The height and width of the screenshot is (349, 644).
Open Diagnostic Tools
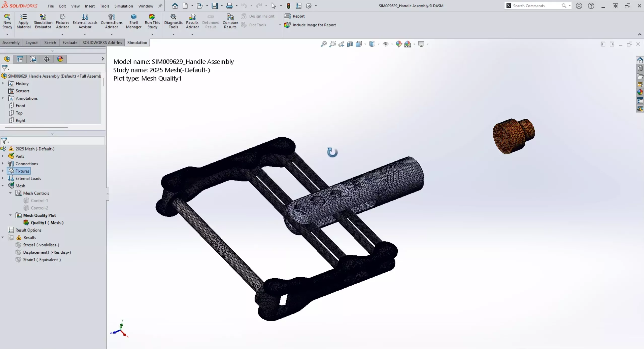click(173, 21)
